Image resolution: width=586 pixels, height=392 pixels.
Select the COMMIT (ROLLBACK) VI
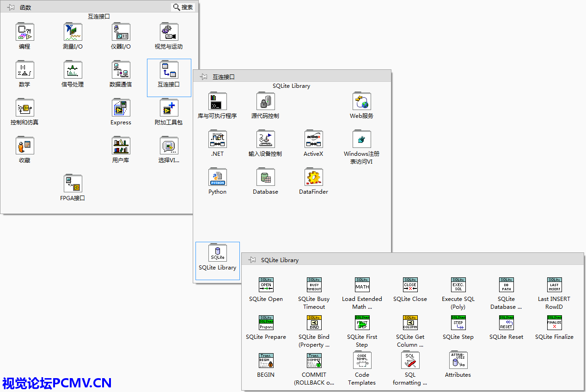click(314, 361)
